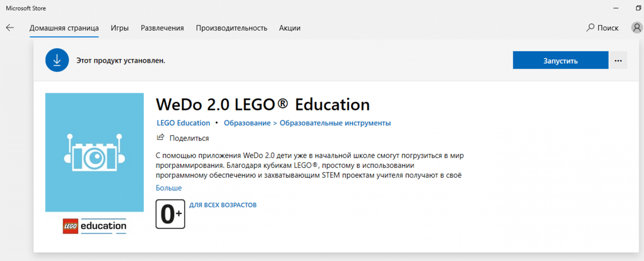Click the Поделиться share label
Screen dimensions: 644x261
(189, 138)
